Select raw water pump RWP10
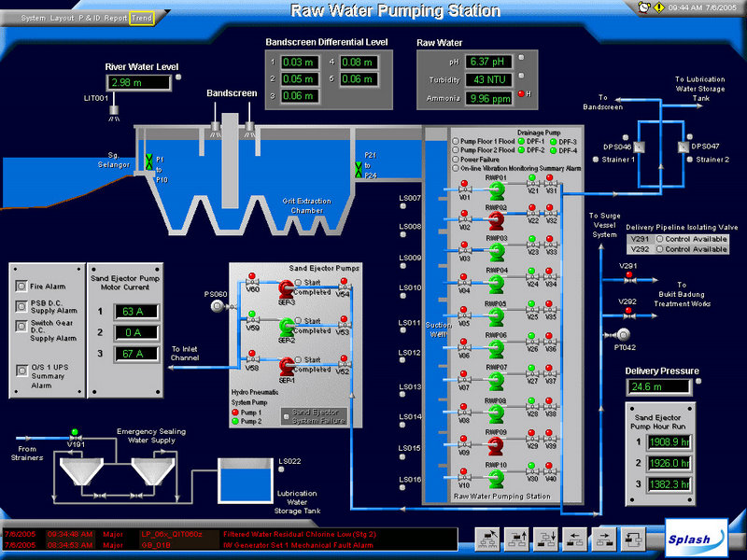The image size is (747, 560). point(497,479)
